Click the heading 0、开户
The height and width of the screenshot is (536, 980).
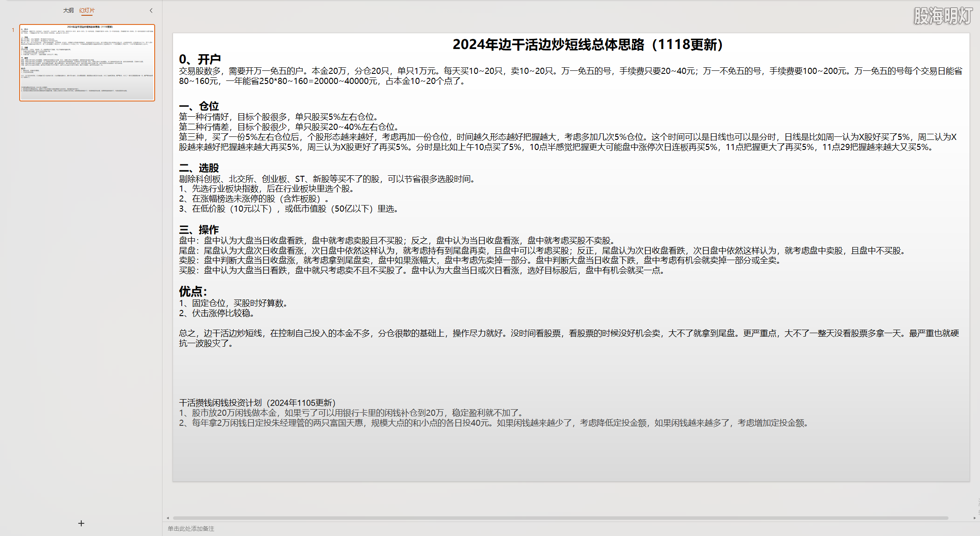[x=200, y=59]
